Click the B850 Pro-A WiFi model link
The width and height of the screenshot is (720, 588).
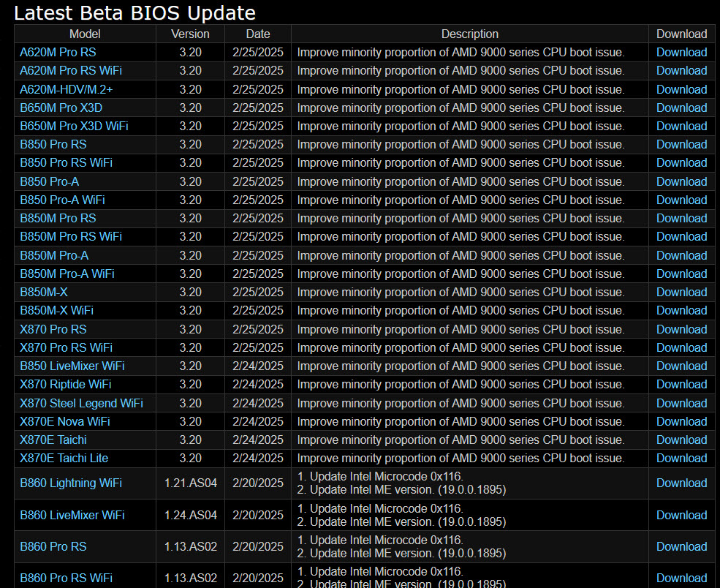coord(62,200)
